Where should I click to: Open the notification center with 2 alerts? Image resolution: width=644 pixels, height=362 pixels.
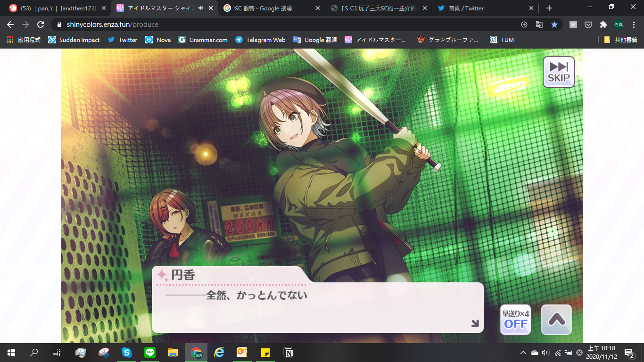(x=629, y=353)
